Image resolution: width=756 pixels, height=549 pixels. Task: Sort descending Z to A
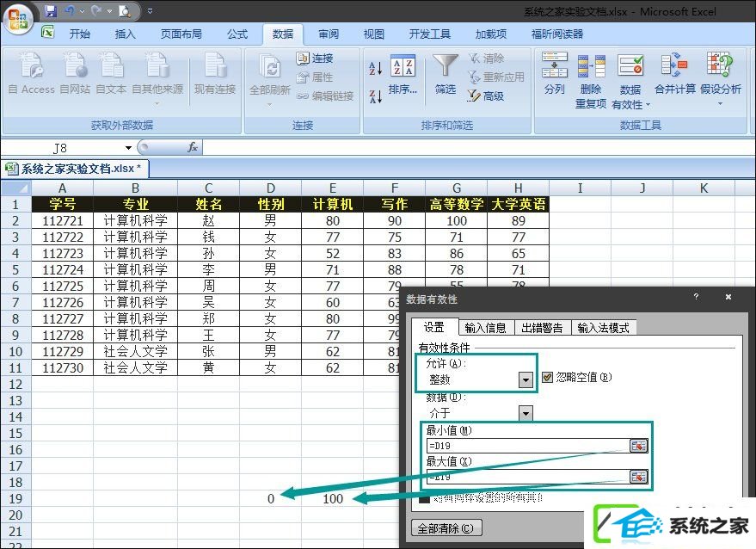(376, 96)
